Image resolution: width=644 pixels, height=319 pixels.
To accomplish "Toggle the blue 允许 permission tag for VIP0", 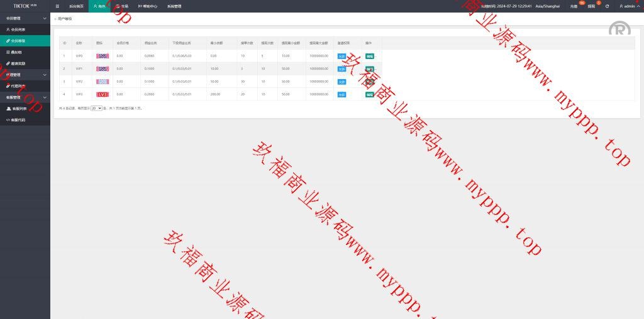I will tap(341, 56).
